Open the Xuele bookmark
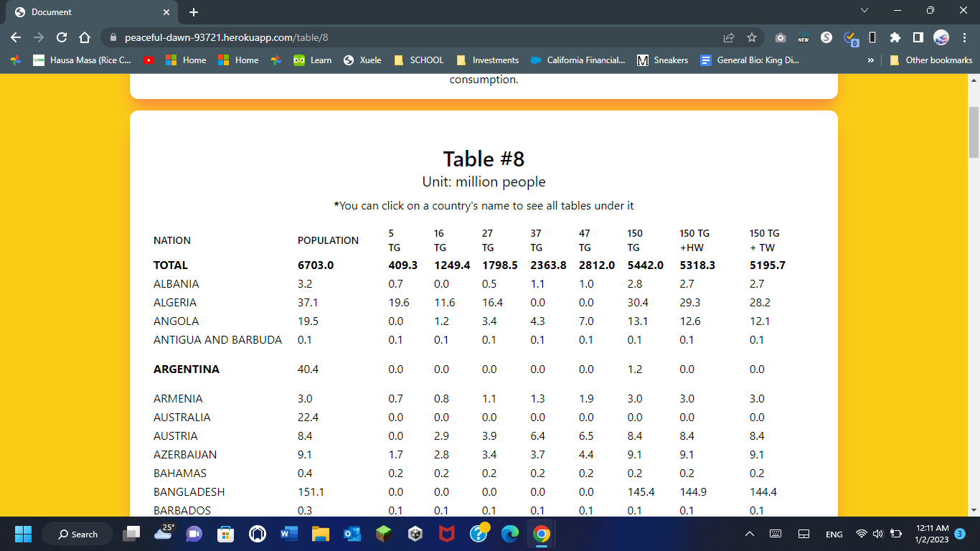 click(x=362, y=60)
